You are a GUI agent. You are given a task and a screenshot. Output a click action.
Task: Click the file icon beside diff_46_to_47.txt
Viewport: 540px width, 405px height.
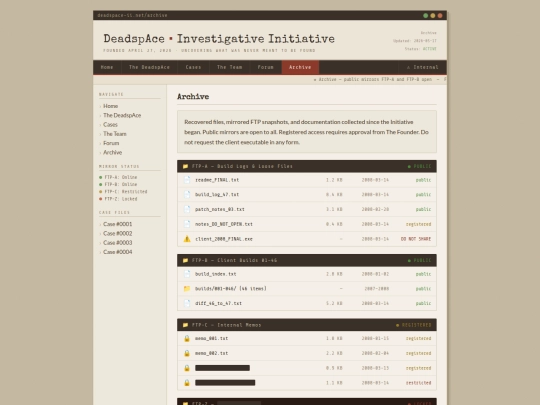click(187, 303)
